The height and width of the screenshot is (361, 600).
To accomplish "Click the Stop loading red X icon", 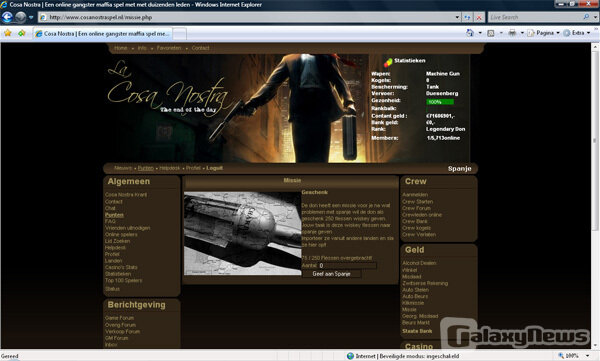I will (x=479, y=17).
